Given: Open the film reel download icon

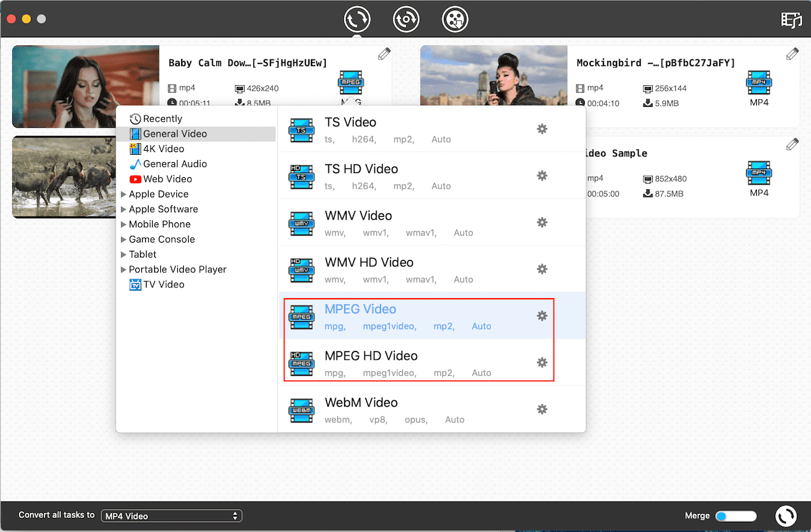Looking at the screenshot, I should coord(455,19).
